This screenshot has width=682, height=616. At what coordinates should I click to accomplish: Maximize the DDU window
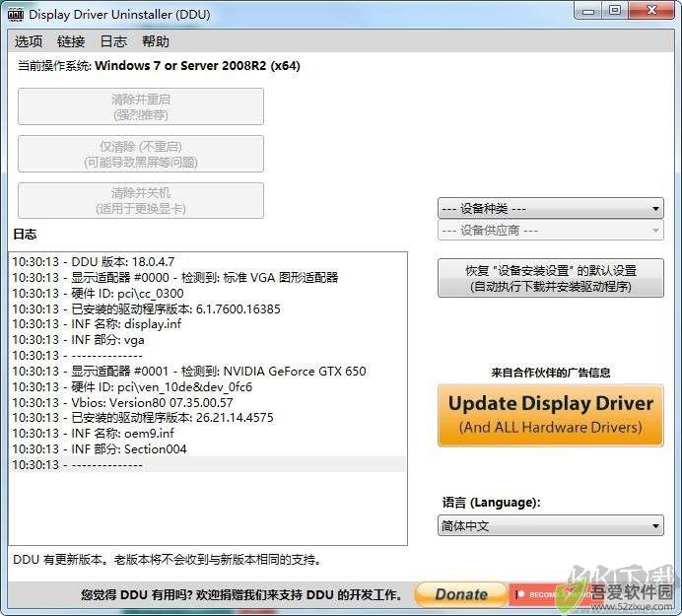point(615,11)
